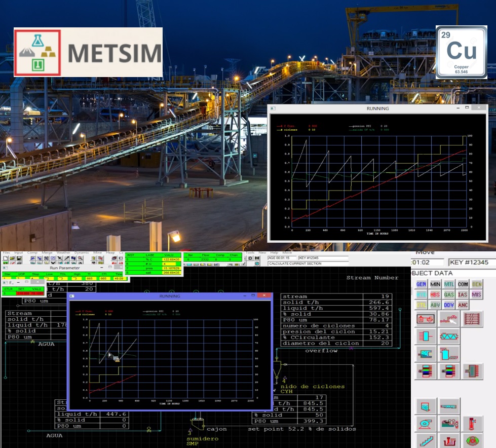Viewport: 496px width, 448px height.
Task: Select the cyan box splitter icon
Action: click(426, 336)
